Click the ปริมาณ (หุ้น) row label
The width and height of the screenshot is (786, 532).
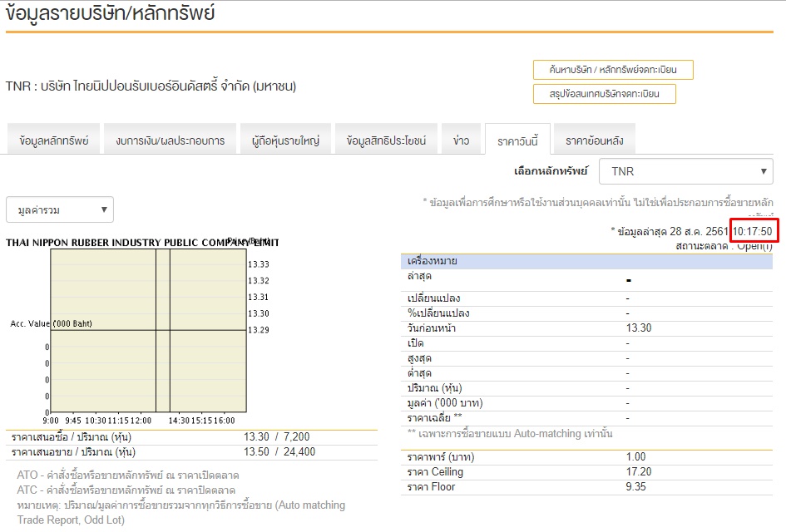435,388
